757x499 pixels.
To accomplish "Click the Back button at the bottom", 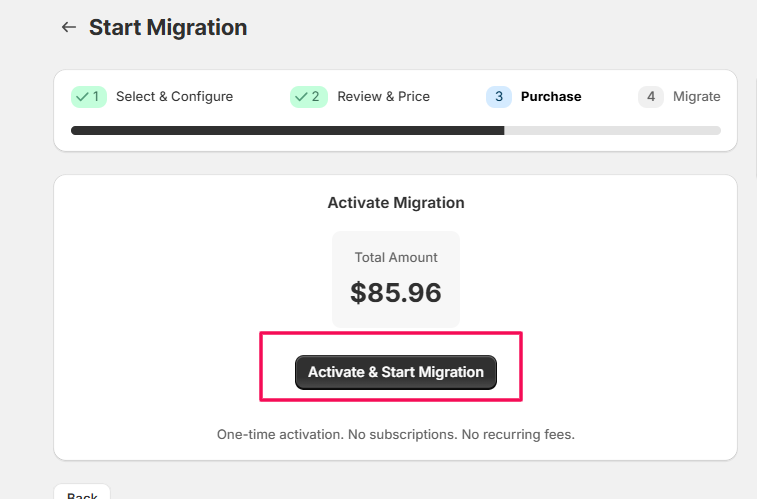I will [x=82, y=494].
